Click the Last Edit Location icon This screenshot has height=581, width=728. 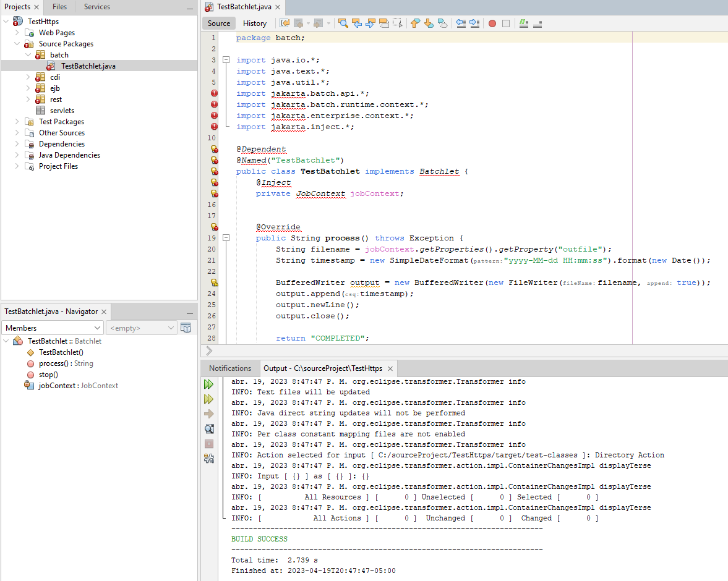[x=285, y=23]
